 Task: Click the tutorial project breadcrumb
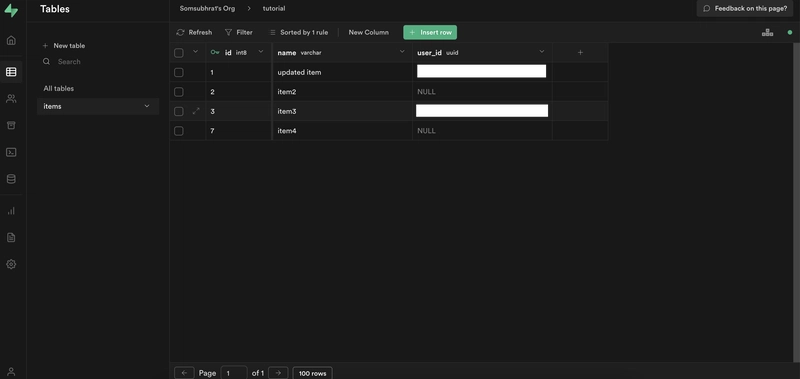(274, 8)
